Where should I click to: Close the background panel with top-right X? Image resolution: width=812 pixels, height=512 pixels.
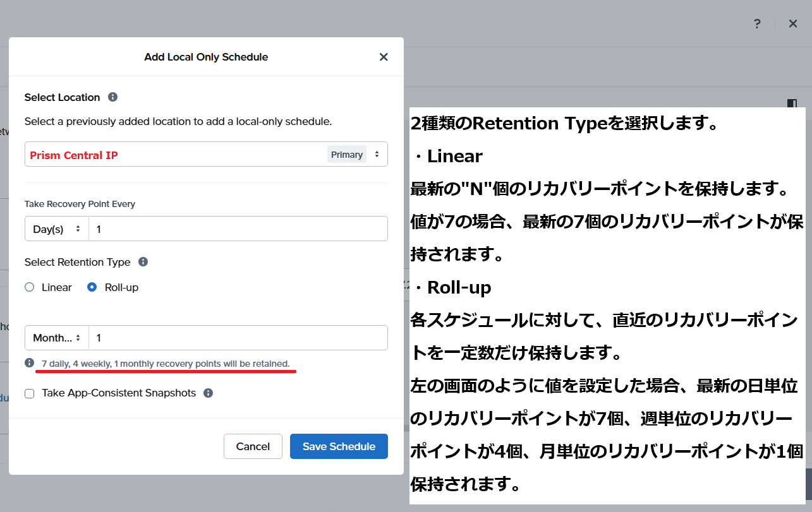[793, 24]
